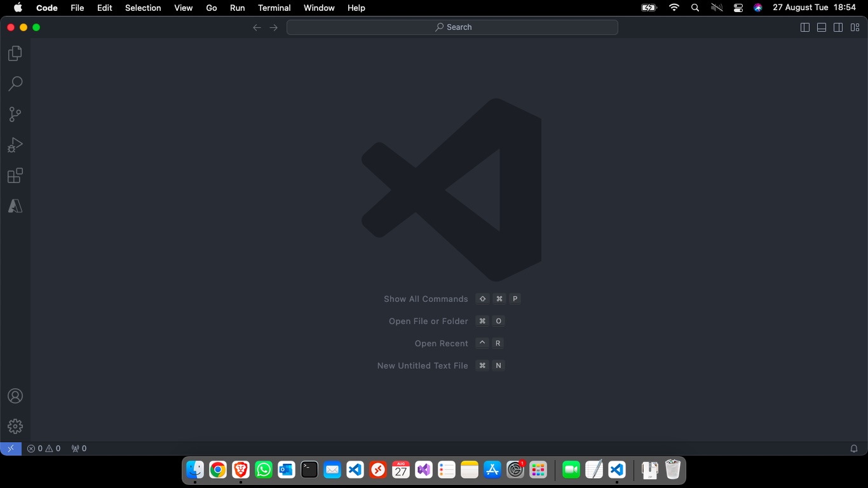Launch Siri from the menu bar

758,8
